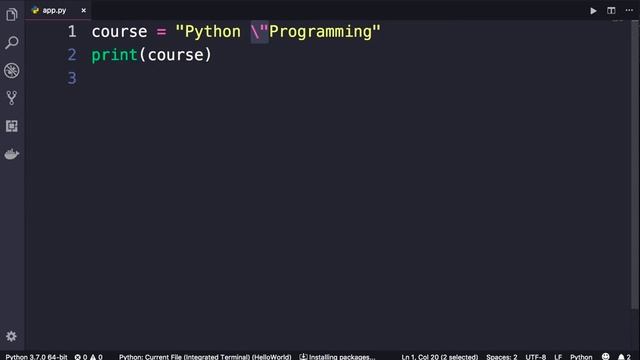The width and height of the screenshot is (640, 360).
Task: Change the UTF-8 file encoding
Action: pyautogui.click(x=536, y=357)
